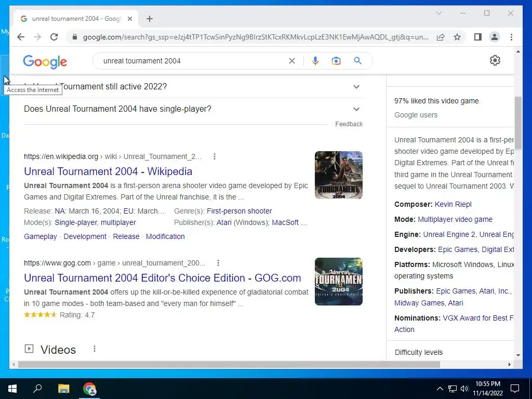This screenshot has width=532, height=399.
Task: Open the Digital Extremes developer link in the knowledge panel
Action: coord(498,250)
